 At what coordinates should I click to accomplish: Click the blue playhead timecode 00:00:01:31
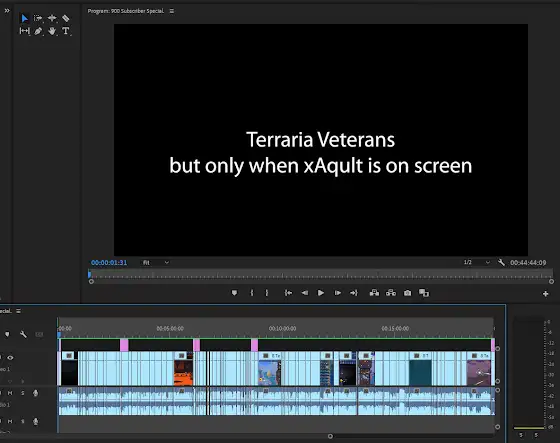(x=109, y=263)
